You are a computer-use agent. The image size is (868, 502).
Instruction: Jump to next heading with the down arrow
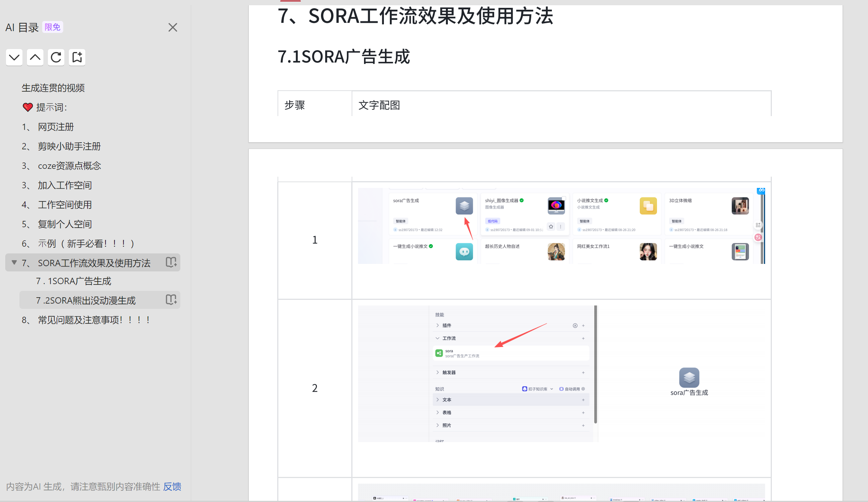(14, 57)
